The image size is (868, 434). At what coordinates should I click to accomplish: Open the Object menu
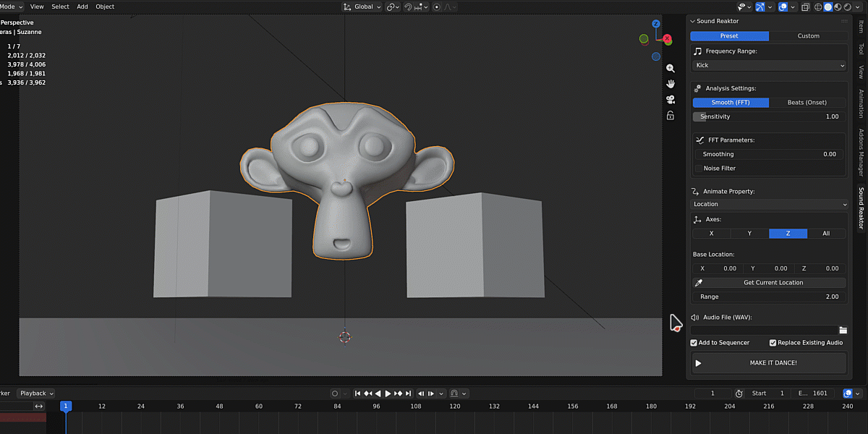coord(105,7)
